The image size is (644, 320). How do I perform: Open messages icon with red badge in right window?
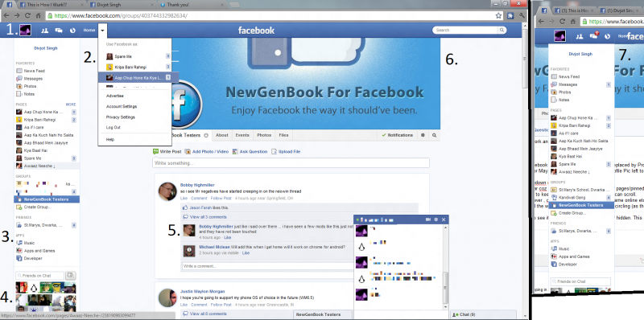point(594,36)
